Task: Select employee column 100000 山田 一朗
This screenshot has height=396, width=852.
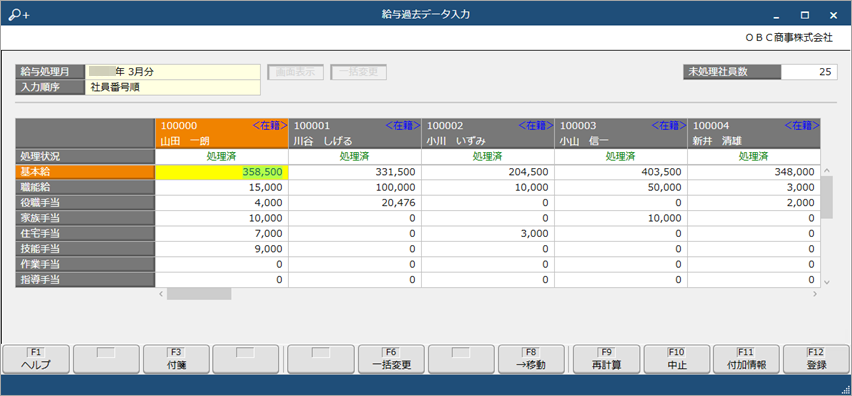Action: click(222, 134)
